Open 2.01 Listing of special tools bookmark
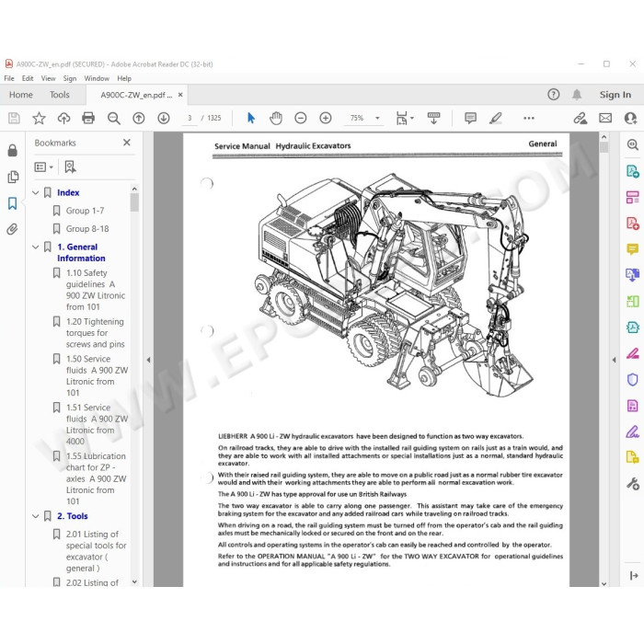644x644 pixels. click(96, 551)
